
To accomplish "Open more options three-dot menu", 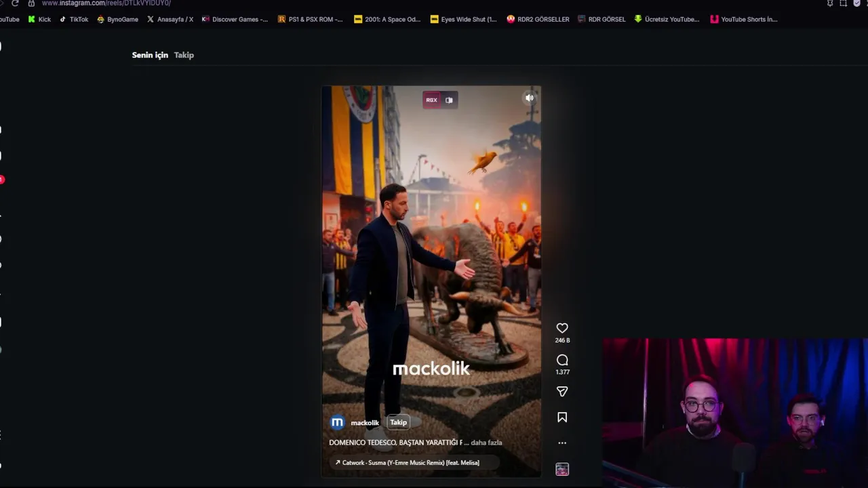I will coord(562,443).
